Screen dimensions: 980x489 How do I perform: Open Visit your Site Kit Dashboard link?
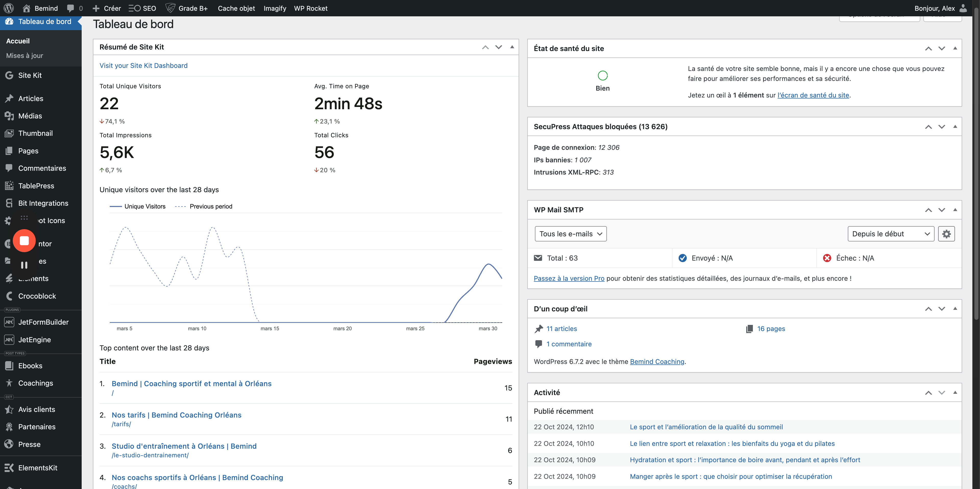coord(143,65)
